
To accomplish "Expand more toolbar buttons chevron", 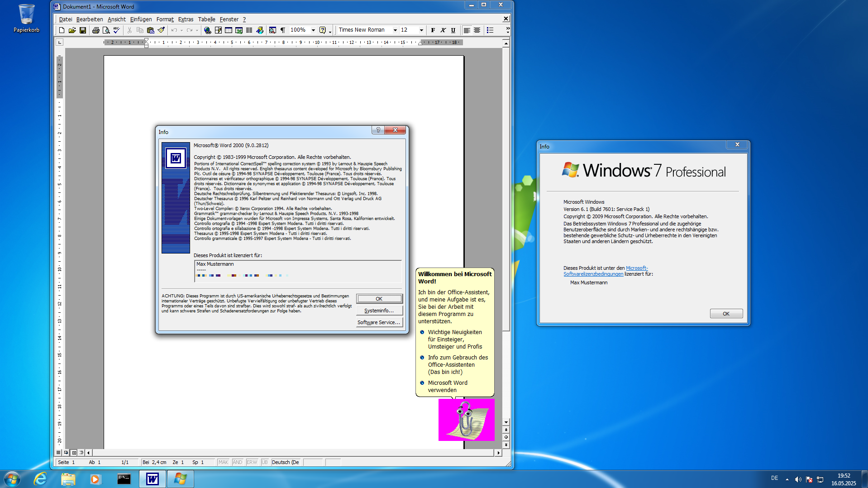I will 508,30.
